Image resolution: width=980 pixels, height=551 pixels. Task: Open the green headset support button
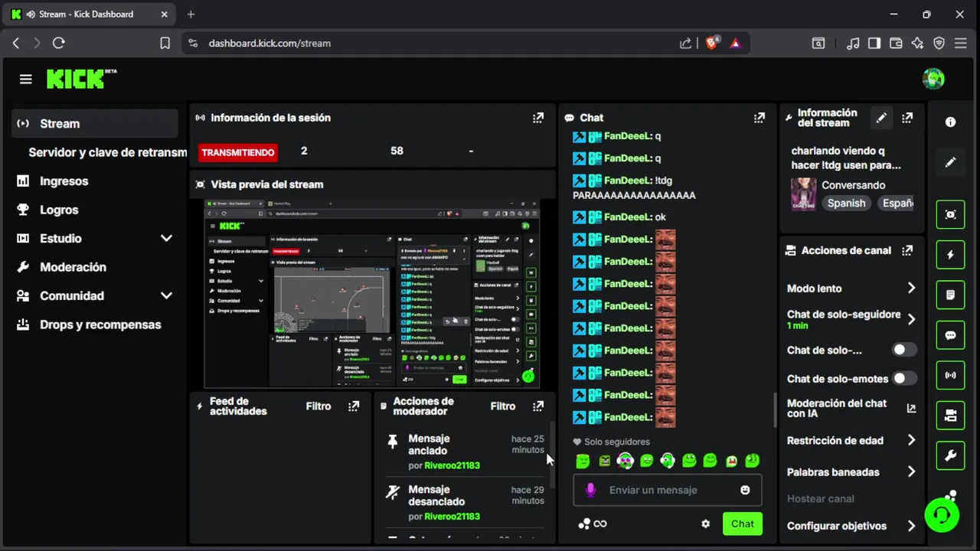coord(942,514)
